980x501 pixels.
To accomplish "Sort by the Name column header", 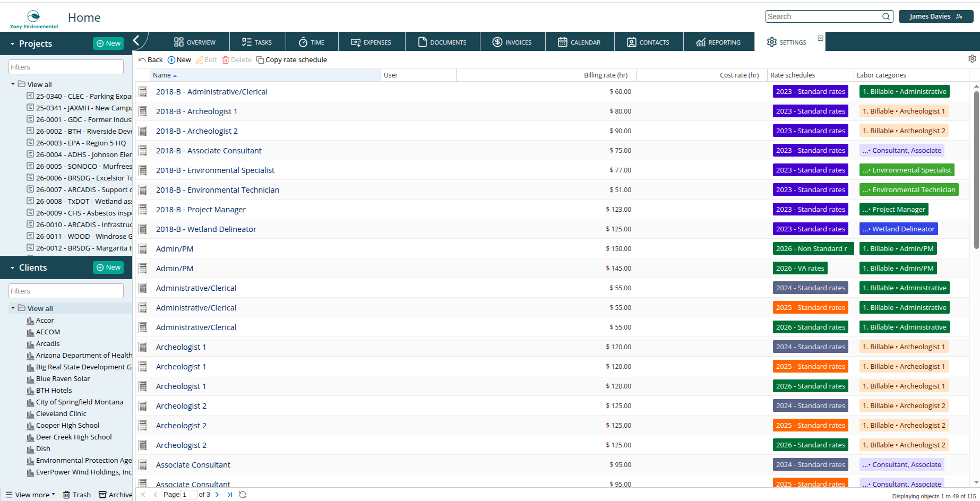I will tap(265, 75).
